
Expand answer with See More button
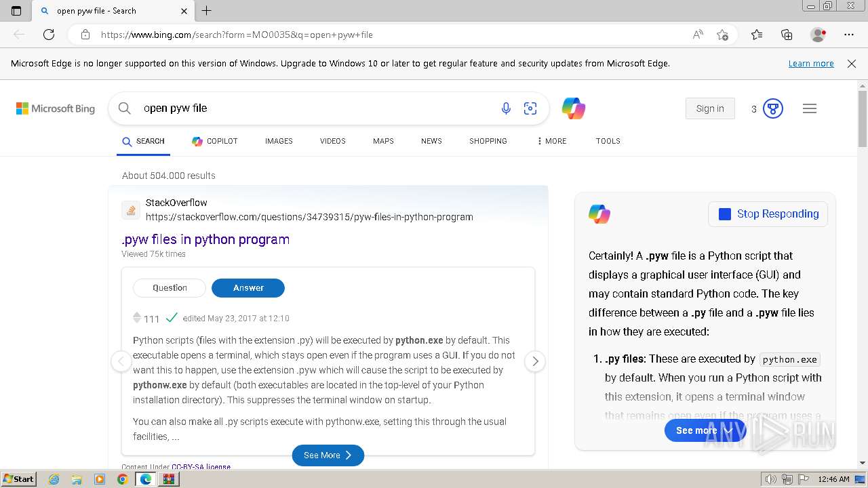[328, 455]
